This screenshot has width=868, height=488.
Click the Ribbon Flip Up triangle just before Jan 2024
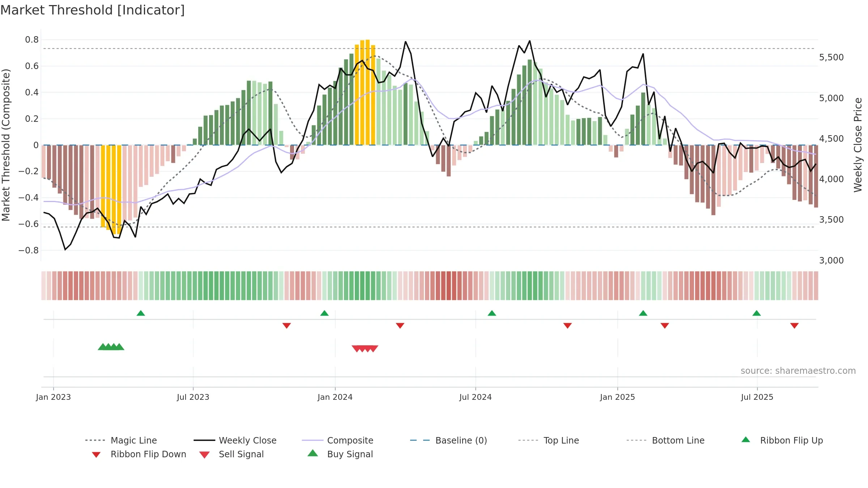pyautogui.click(x=324, y=313)
